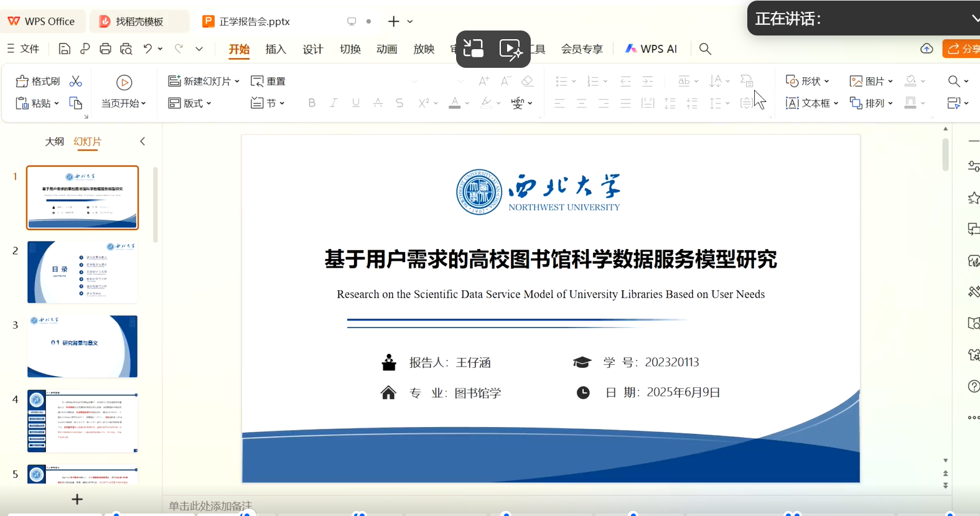The image size is (980, 516).
Task: Click the Format Painter (格式刷) tool
Action: pos(38,82)
